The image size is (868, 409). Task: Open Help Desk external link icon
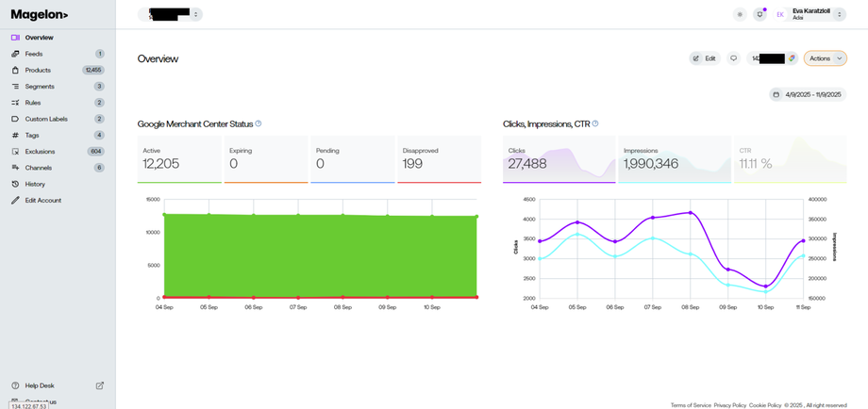100,385
